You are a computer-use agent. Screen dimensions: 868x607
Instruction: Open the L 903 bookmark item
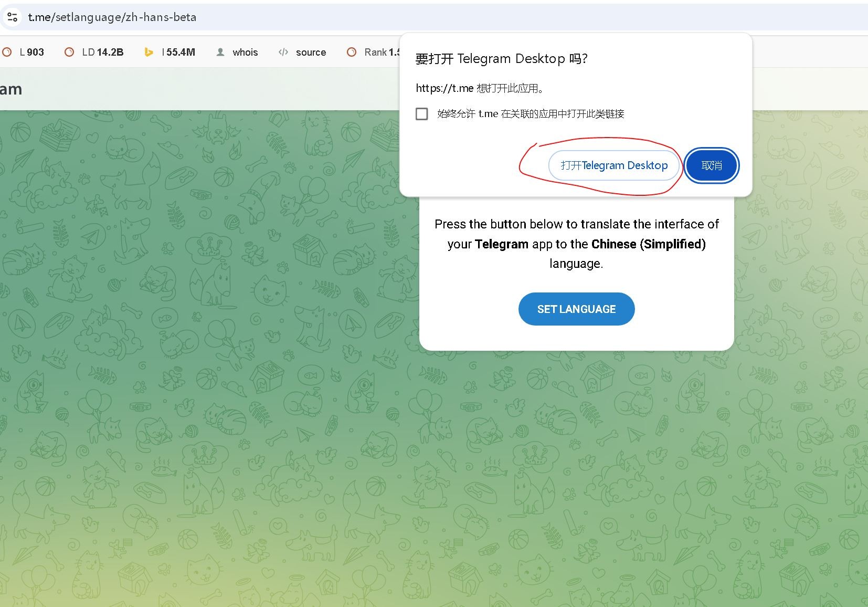click(x=24, y=52)
